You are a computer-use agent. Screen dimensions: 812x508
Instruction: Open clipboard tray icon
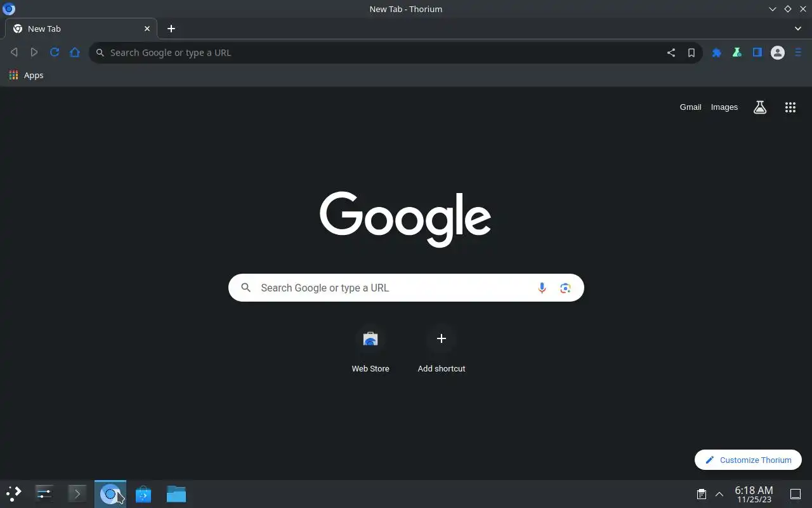tap(702, 494)
